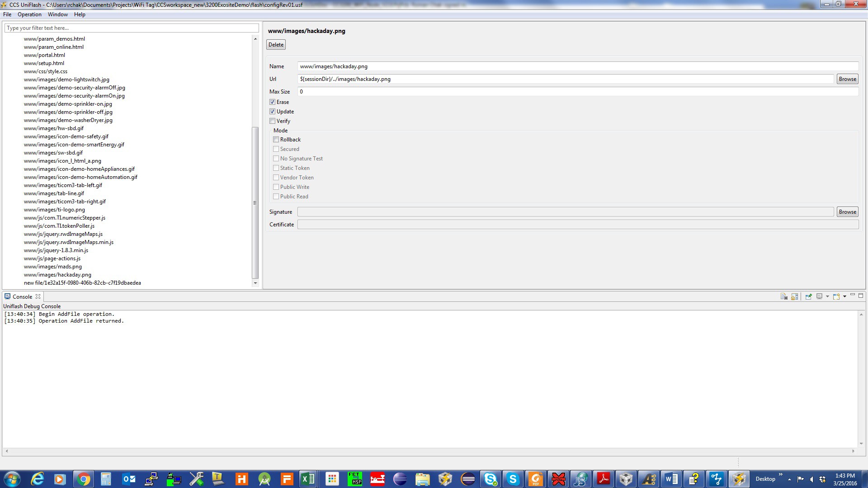The image size is (868, 488).
Task: Click the Max Size input field
Action: click(578, 92)
